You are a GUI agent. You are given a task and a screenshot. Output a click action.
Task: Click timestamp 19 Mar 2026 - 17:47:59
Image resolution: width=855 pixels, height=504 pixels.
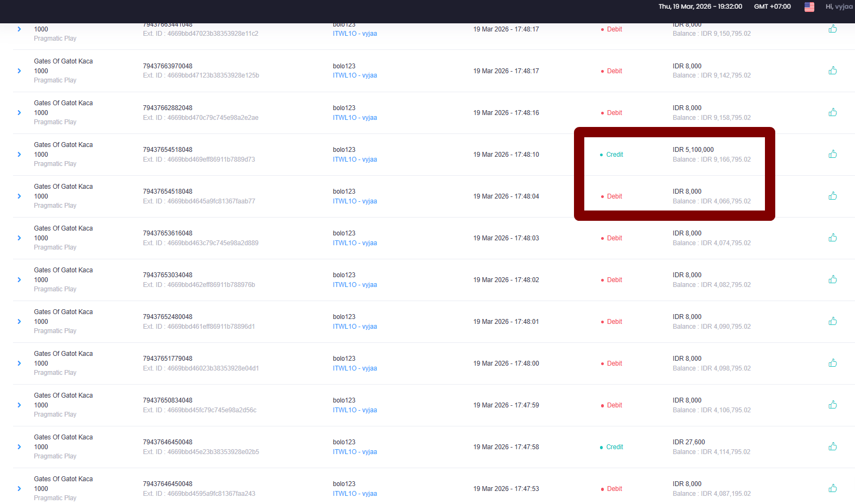pyautogui.click(x=506, y=405)
